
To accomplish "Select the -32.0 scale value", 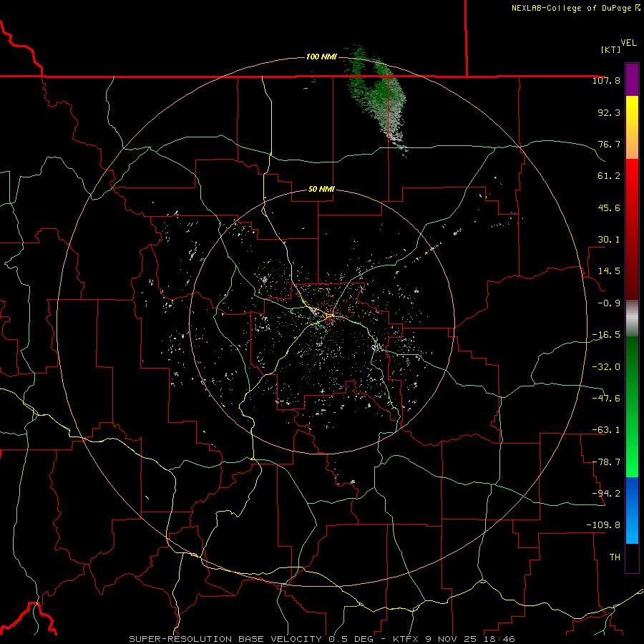I will point(606,367).
